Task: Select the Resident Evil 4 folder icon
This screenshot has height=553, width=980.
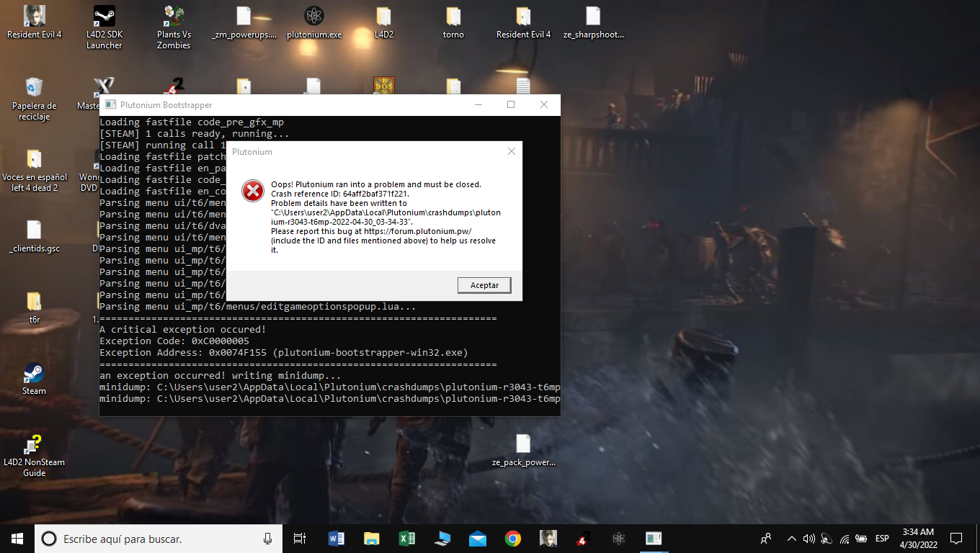Action: coord(523,22)
